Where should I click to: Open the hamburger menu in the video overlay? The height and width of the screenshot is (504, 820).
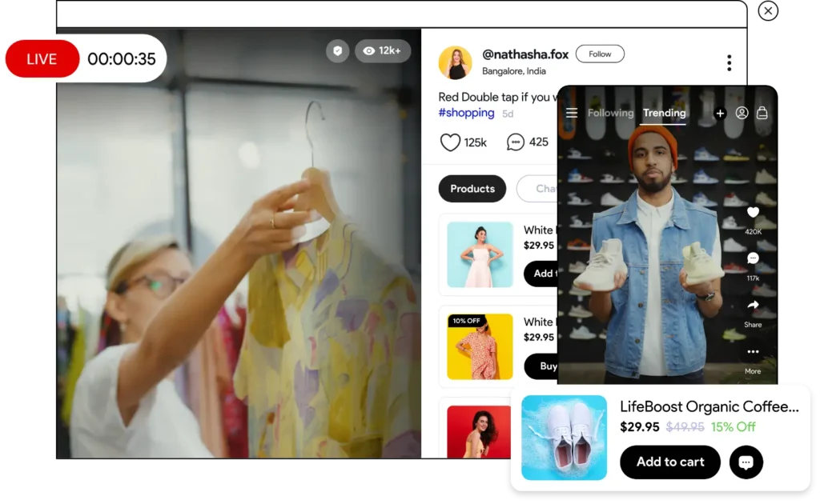click(572, 113)
